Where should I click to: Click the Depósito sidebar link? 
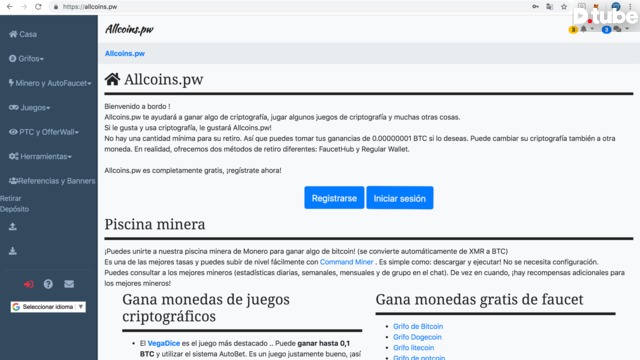[14, 209]
